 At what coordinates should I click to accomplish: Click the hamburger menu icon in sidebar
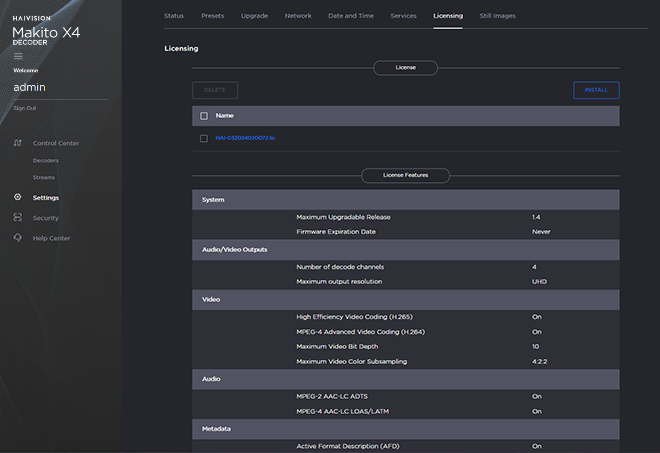[18, 56]
